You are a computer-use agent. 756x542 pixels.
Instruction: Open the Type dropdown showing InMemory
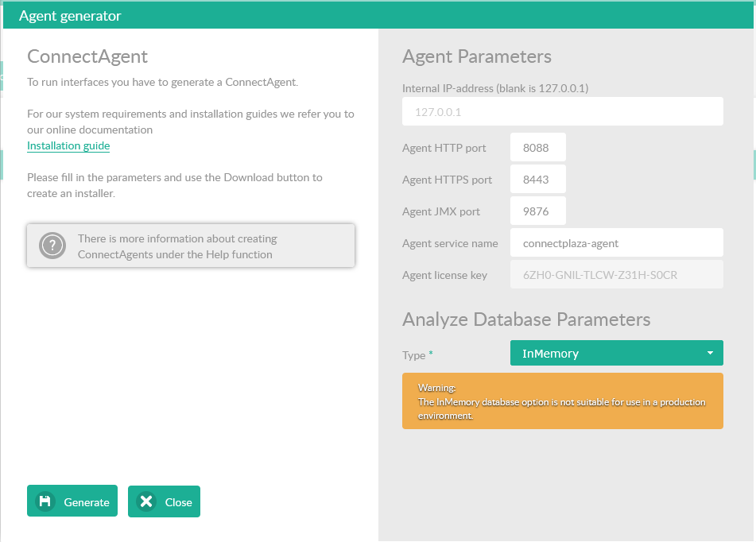tap(617, 353)
